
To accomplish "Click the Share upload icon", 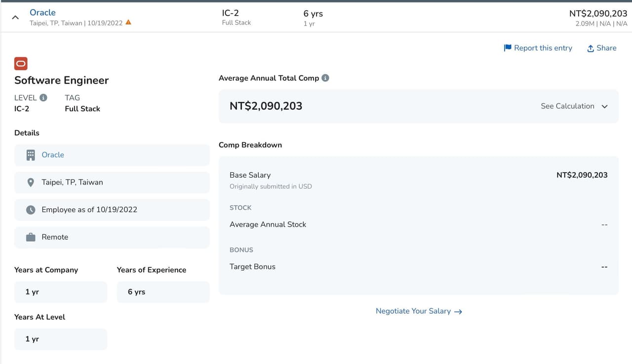I will pyautogui.click(x=590, y=48).
